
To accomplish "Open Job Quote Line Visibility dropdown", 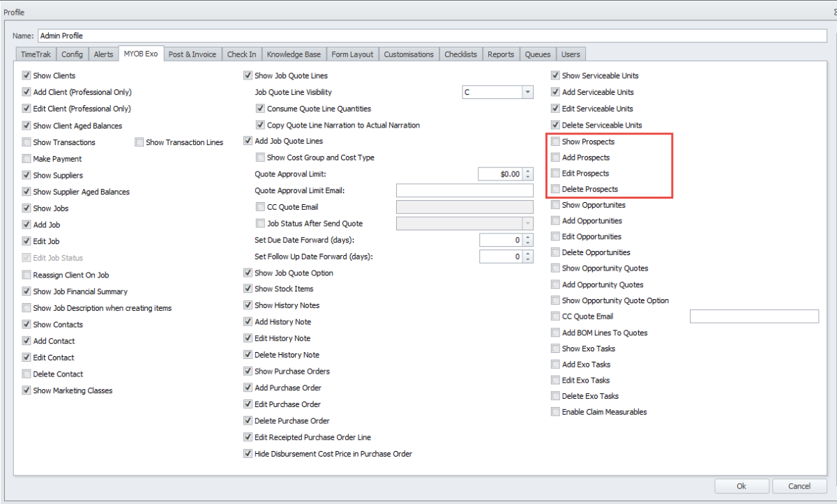I will pyautogui.click(x=527, y=92).
